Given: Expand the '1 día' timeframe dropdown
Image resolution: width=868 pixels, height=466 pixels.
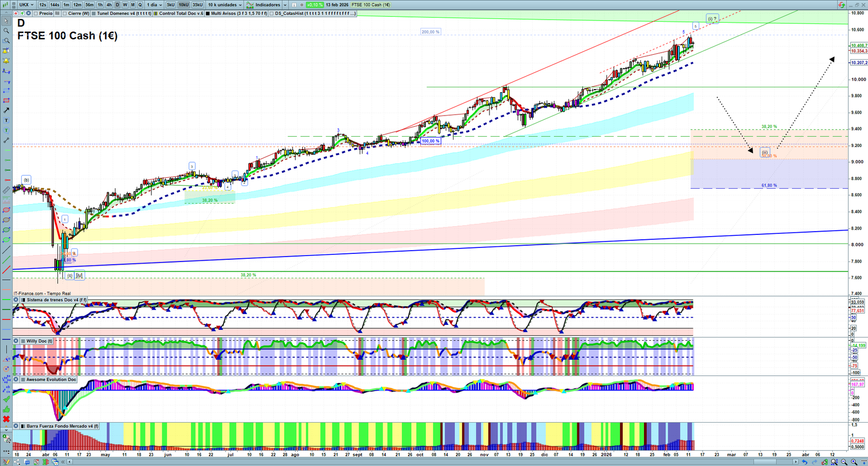Looking at the screenshot, I should tap(154, 5).
